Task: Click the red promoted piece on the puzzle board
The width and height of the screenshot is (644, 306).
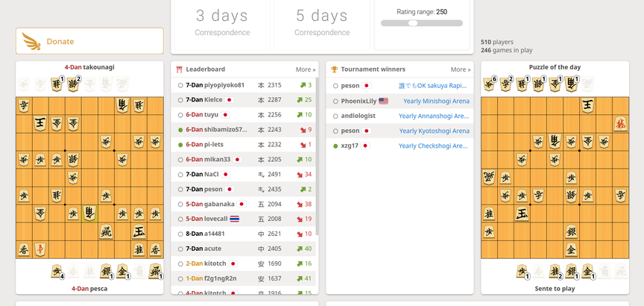Action: (x=620, y=123)
